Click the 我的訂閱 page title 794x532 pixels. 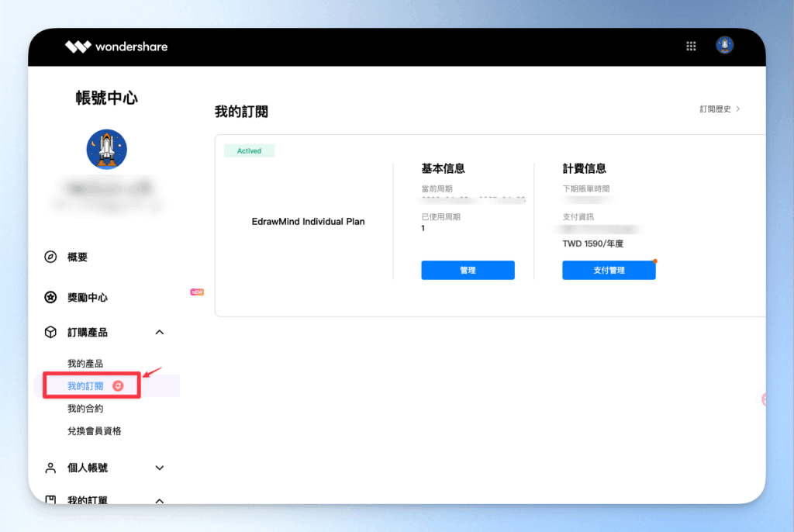point(241,112)
